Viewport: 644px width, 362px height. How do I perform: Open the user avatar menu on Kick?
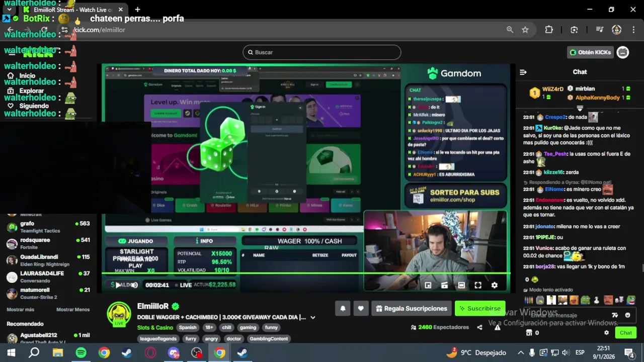tap(623, 52)
